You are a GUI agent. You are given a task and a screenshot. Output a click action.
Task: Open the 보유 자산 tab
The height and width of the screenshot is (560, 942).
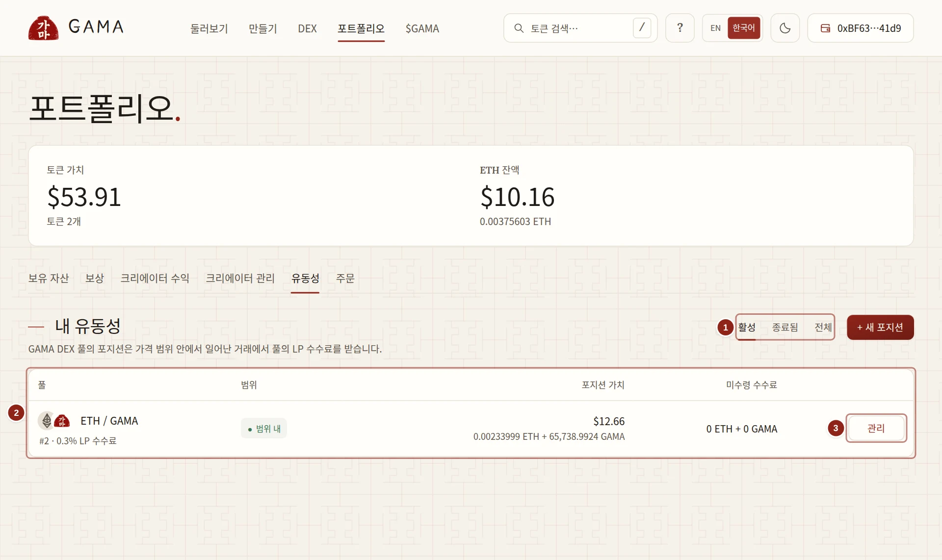coord(49,279)
